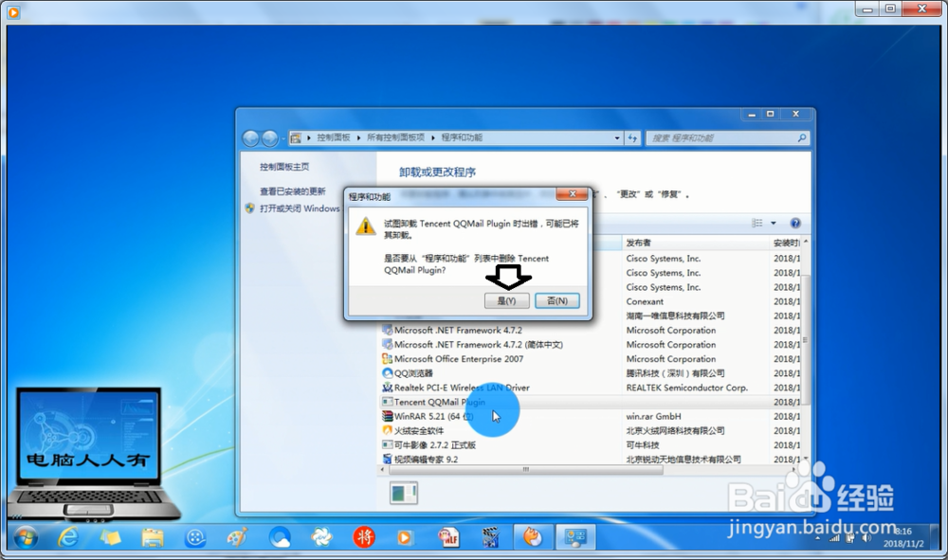This screenshot has height=560, width=948.
Task: Open the clapperboard video editor on taskbar
Action: point(490,537)
